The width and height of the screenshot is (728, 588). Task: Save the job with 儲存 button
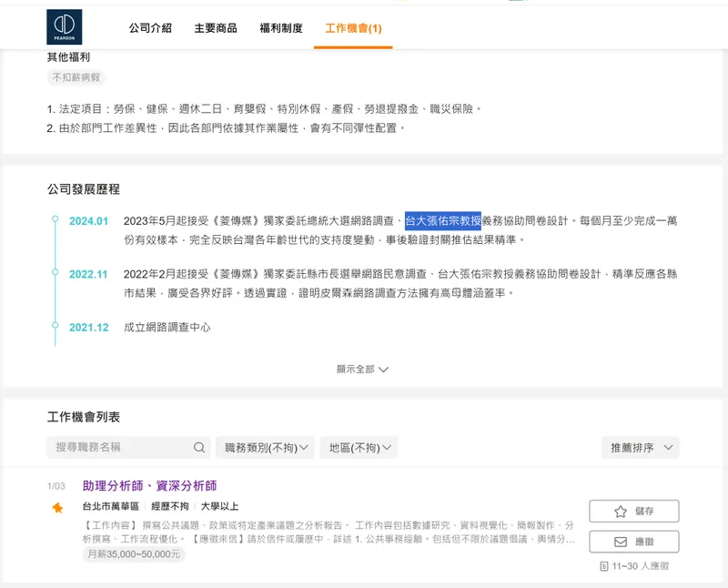tap(634, 512)
